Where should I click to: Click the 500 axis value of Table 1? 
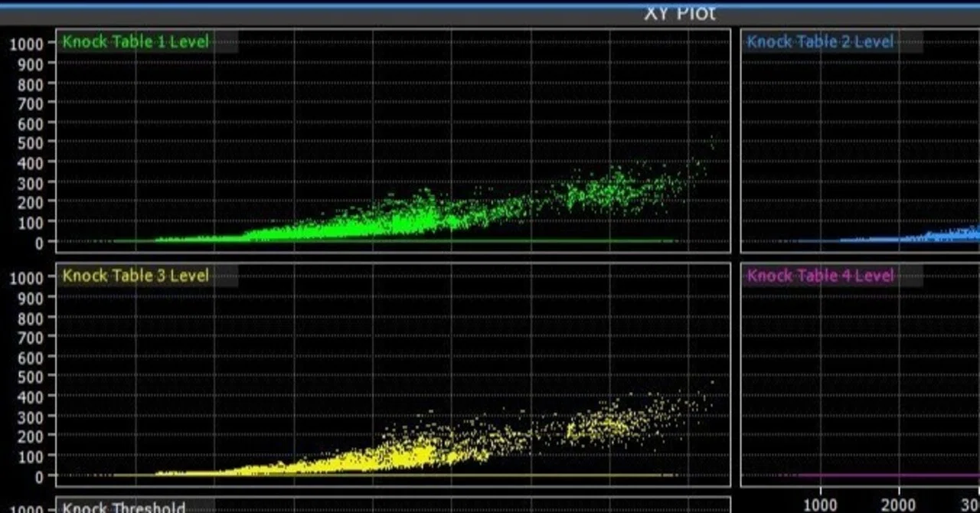[33, 142]
